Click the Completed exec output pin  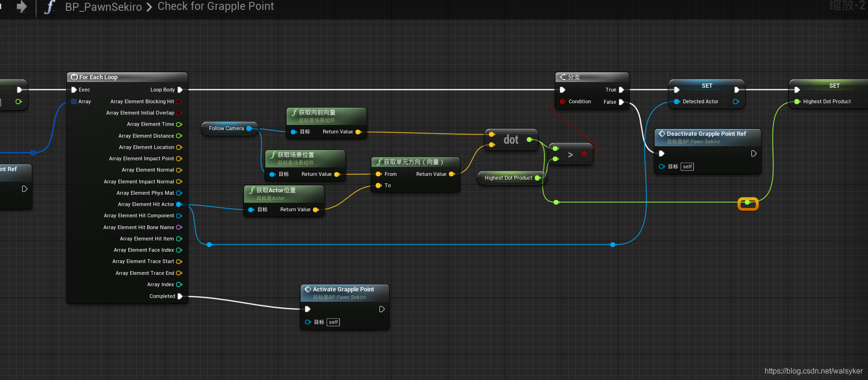tap(180, 296)
